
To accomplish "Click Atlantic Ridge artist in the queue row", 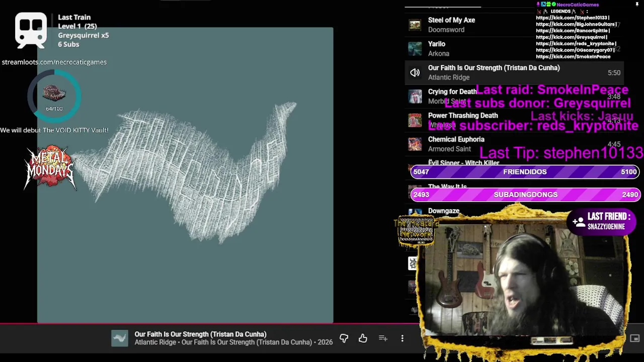I will point(448,77).
